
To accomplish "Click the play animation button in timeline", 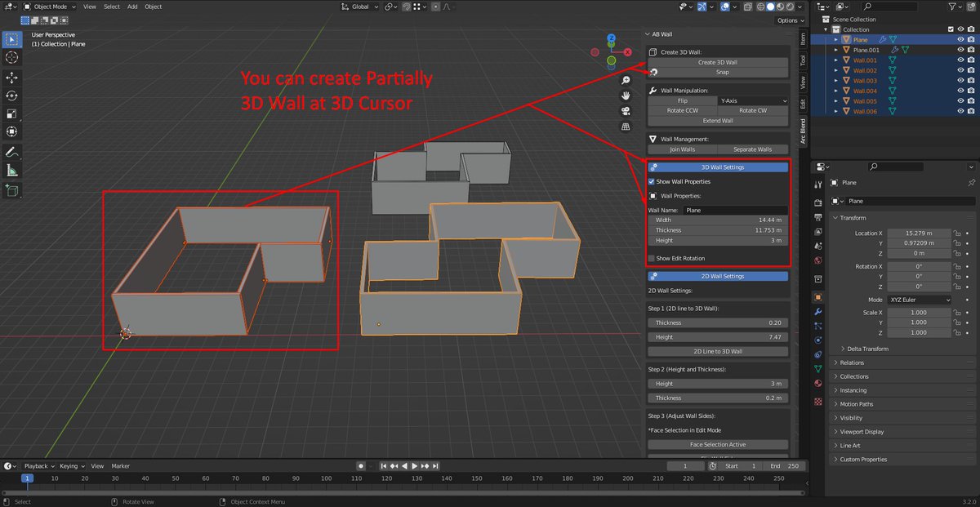I will [x=414, y=465].
